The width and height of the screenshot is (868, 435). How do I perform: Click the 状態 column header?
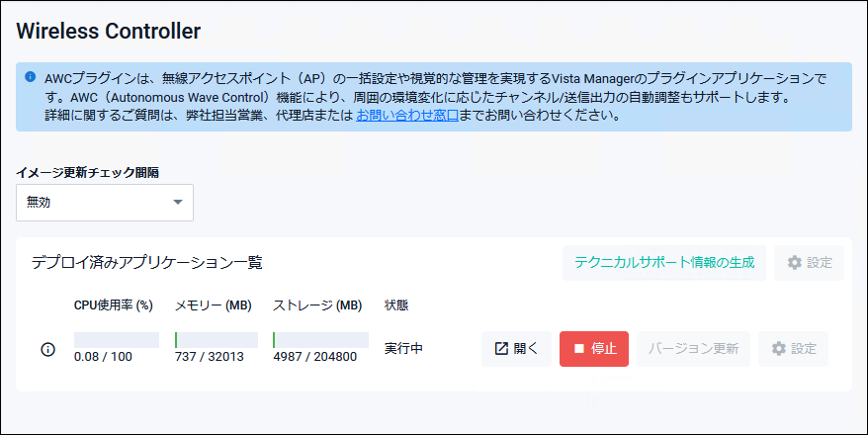pos(396,305)
